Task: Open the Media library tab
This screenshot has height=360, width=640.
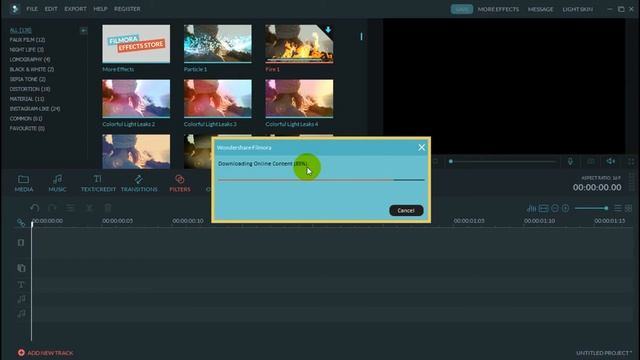Action: point(24,183)
